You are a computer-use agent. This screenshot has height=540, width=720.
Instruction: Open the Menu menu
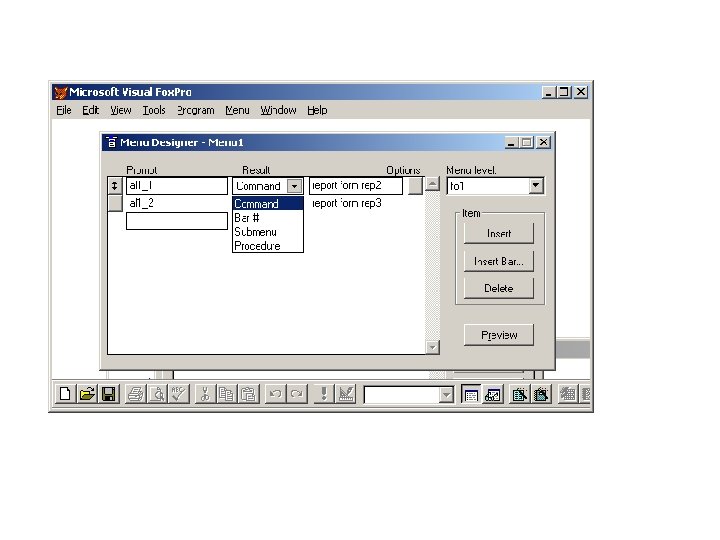[237, 110]
